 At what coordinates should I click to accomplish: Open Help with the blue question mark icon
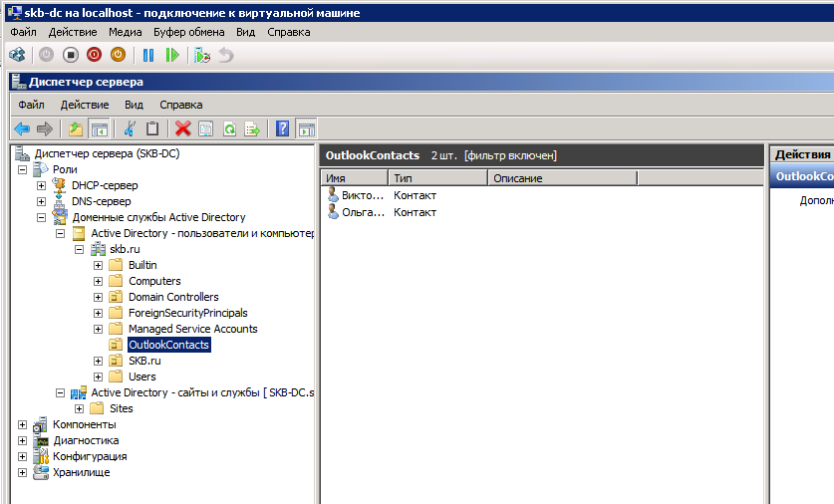(x=282, y=128)
